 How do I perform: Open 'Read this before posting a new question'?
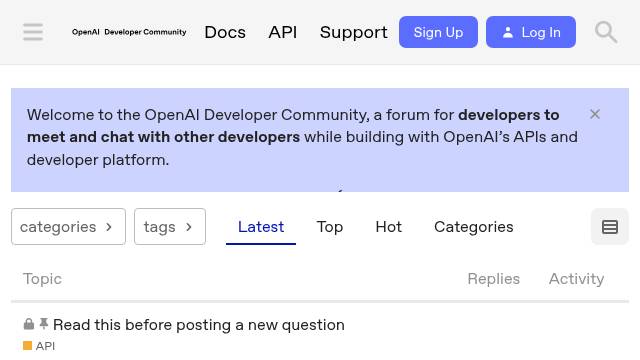coord(199,325)
